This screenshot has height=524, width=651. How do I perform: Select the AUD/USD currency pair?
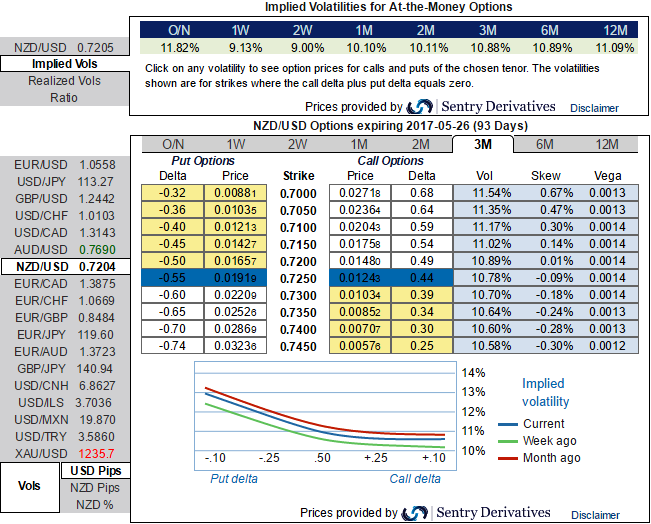65,250
